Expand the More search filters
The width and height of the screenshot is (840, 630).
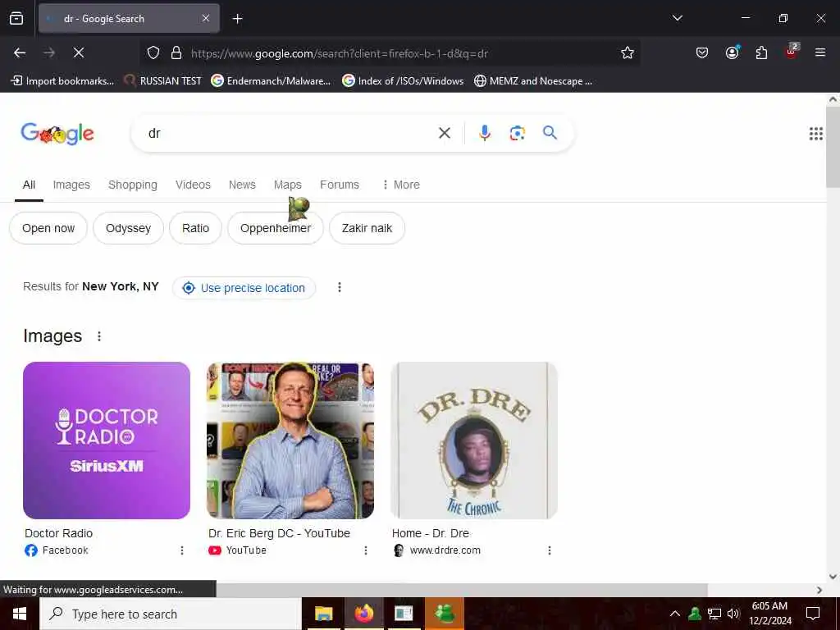tap(400, 185)
